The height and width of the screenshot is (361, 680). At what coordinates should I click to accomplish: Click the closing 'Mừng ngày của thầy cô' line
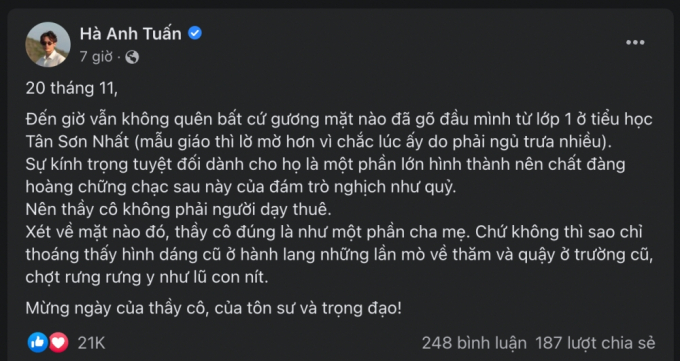point(214,308)
